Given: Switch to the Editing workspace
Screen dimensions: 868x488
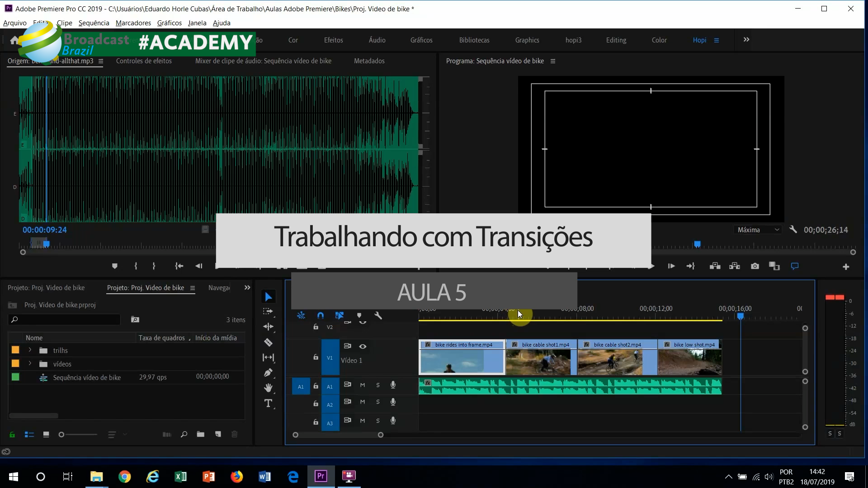Looking at the screenshot, I should coord(616,40).
